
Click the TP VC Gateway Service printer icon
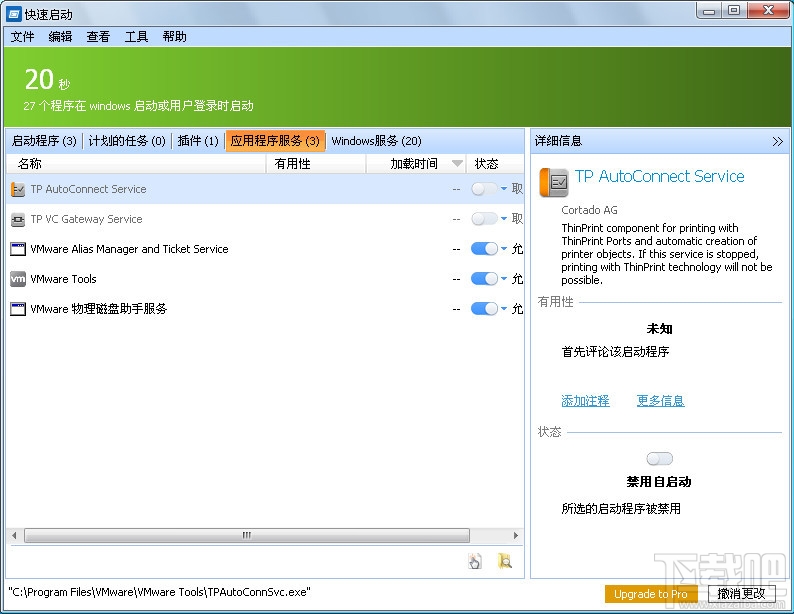click(18, 219)
